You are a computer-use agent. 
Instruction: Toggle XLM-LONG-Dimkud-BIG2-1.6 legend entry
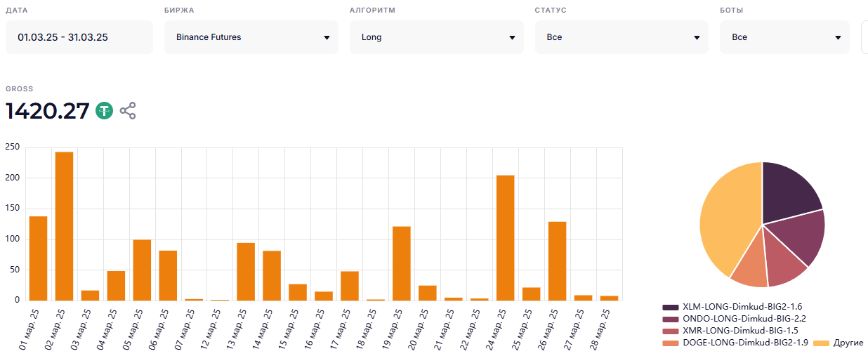[x=742, y=307]
